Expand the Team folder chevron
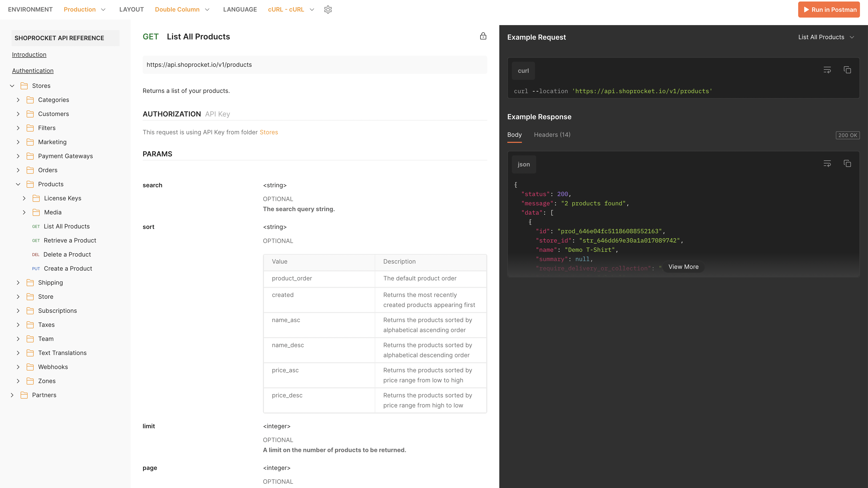Viewport: 868px width, 488px height. click(18, 339)
